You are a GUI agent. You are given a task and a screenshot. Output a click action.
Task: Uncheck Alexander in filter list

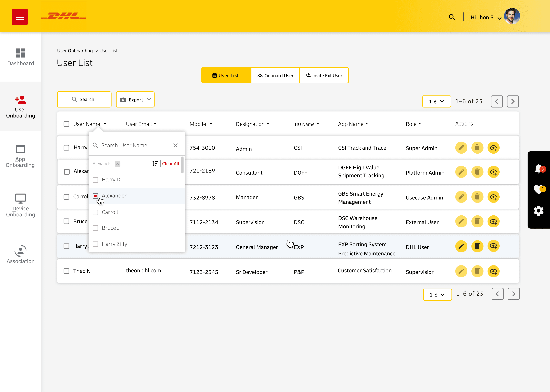click(96, 196)
